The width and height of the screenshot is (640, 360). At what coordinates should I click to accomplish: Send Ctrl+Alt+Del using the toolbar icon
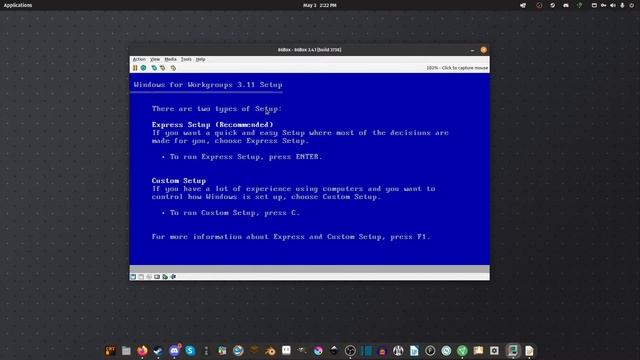[154, 68]
